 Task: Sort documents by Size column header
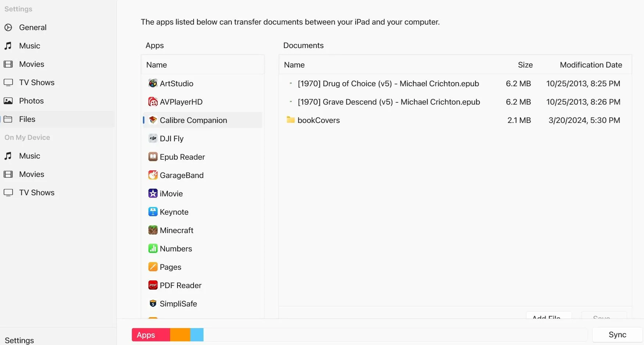(525, 65)
